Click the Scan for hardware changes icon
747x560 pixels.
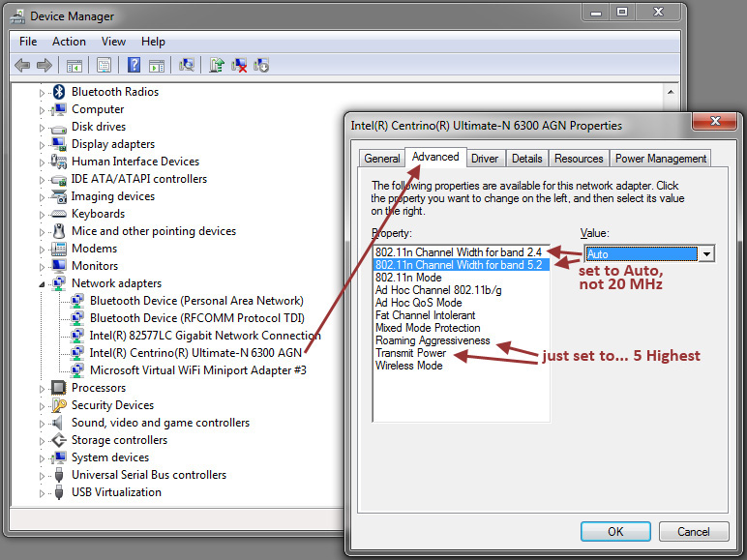pos(187,65)
